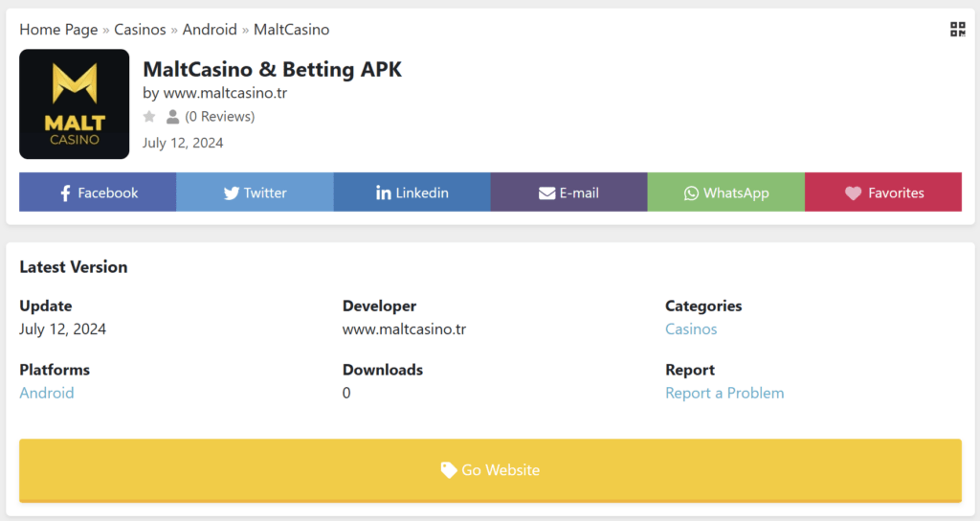The image size is (980, 521).
Task: Share the page on Facebook
Action: tap(98, 193)
